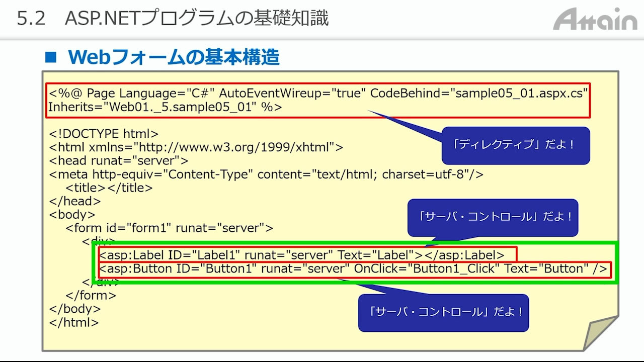The width and height of the screenshot is (644, 362).
Task: Click the <!DOCTYPE html> line
Action: coord(104,134)
